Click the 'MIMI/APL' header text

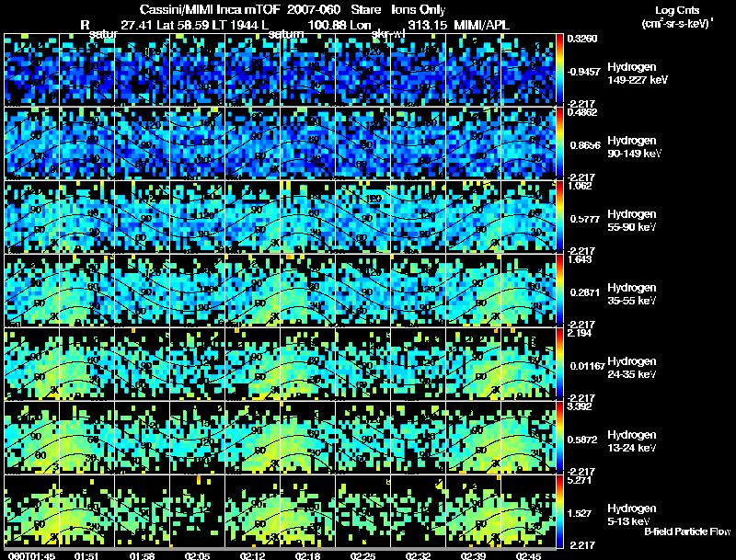[x=481, y=25]
